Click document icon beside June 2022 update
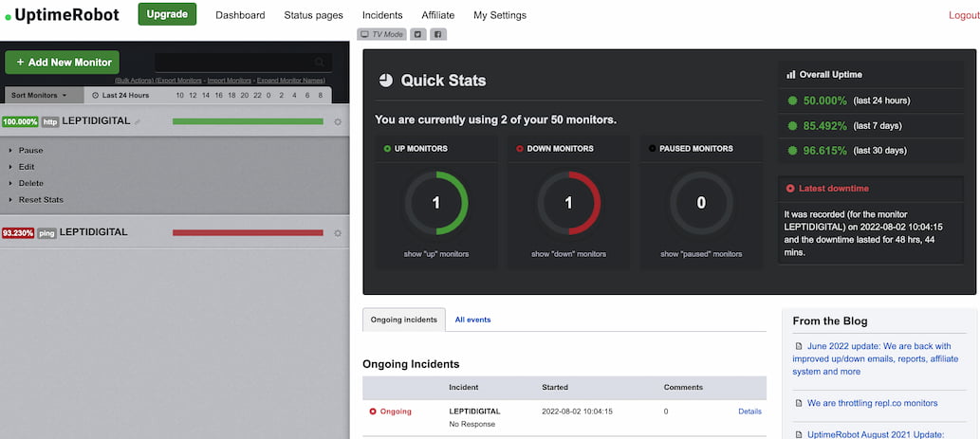980x439 pixels. [x=798, y=346]
